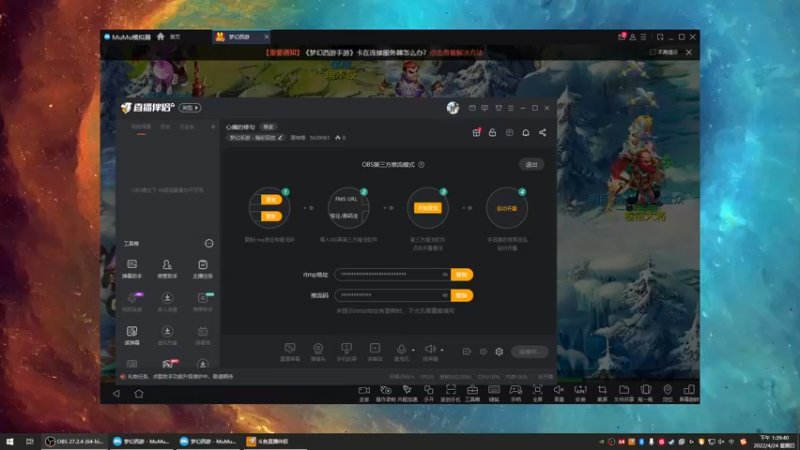Viewport: 800px width, 450px height.
Task: Click Windows Task View button
Action: pos(30,441)
